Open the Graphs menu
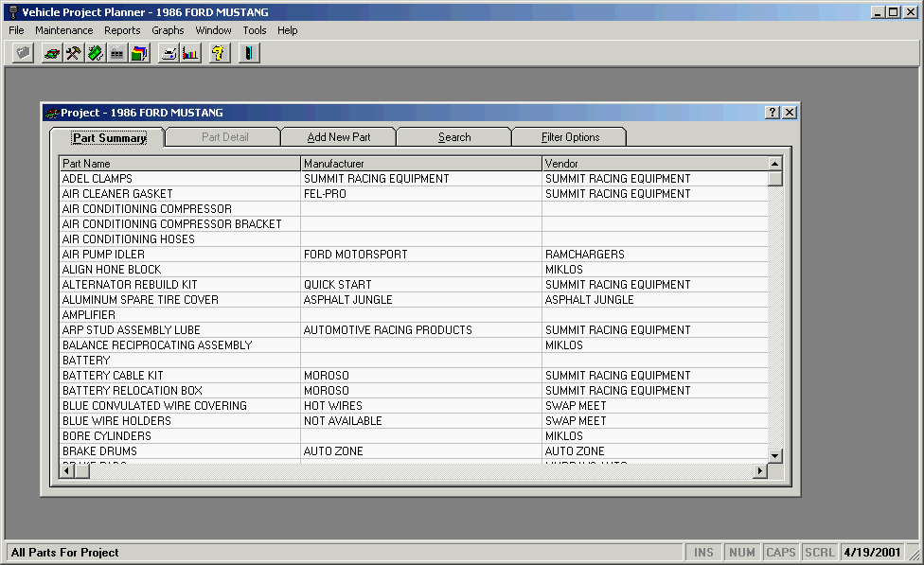This screenshot has width=924, height=565. click(x=168, y=30)
